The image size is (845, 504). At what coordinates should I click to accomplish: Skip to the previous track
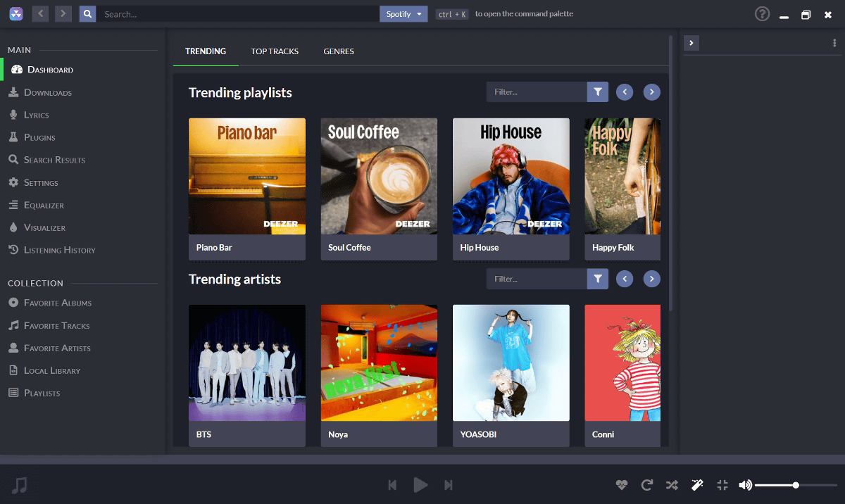(392, 485)
